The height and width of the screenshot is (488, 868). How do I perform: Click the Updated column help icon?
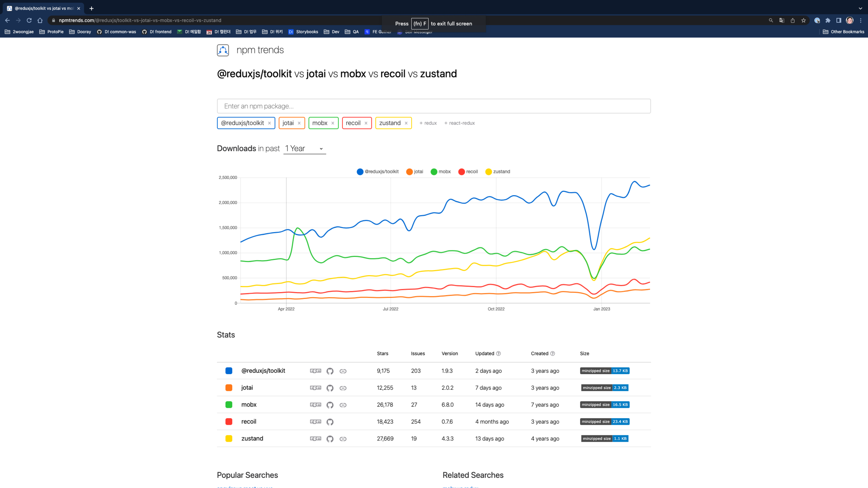pyautogui.click(x=498, y=354)
